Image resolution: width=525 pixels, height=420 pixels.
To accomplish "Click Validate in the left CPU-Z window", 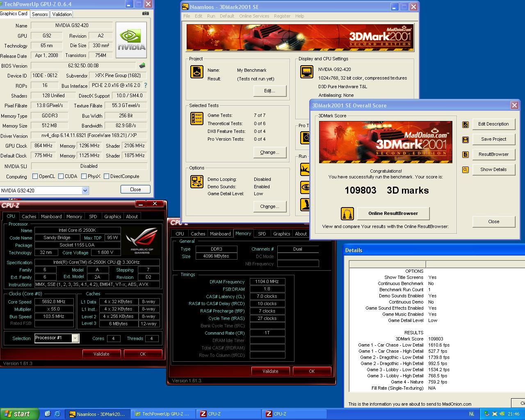I will click(101, 354).
